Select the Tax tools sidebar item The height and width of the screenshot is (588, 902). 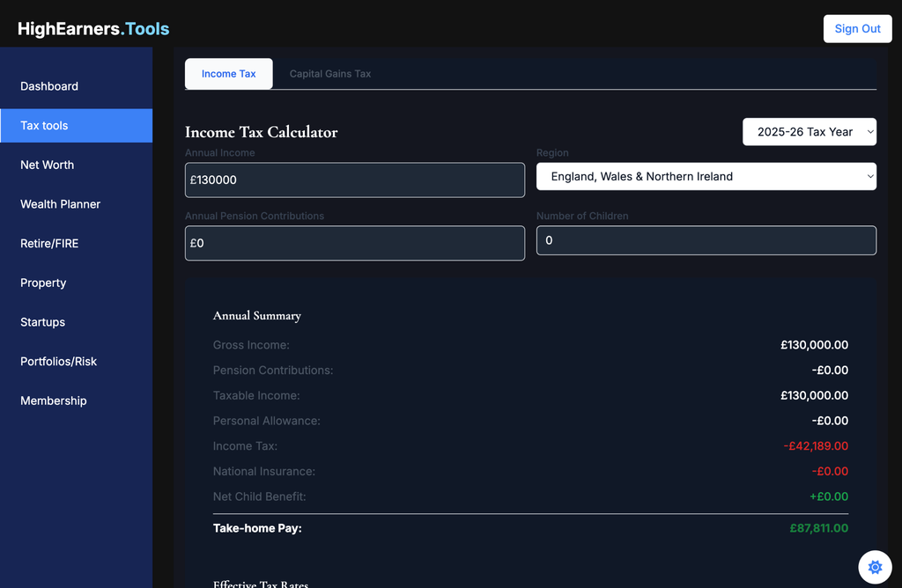[44, 126]
